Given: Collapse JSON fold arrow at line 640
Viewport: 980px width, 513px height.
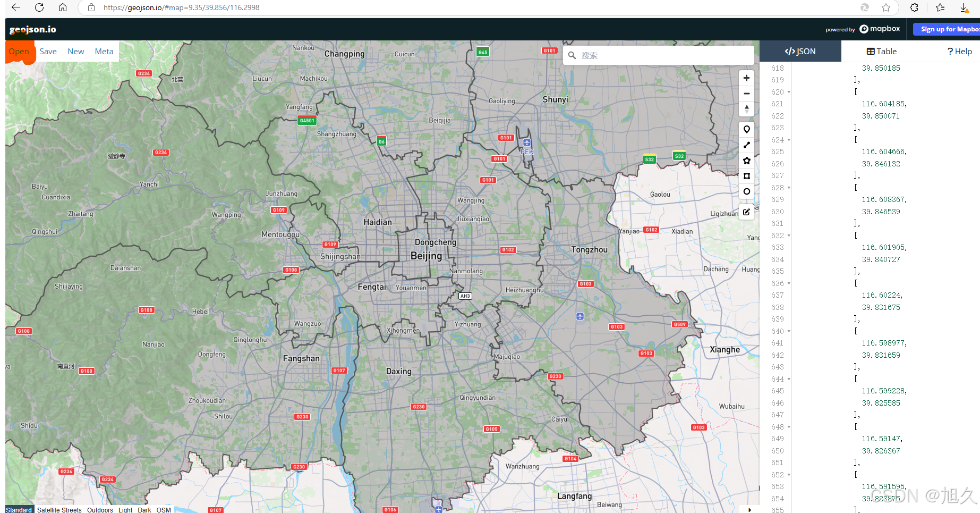Looking at the screenshot, I should pos(789,331).
